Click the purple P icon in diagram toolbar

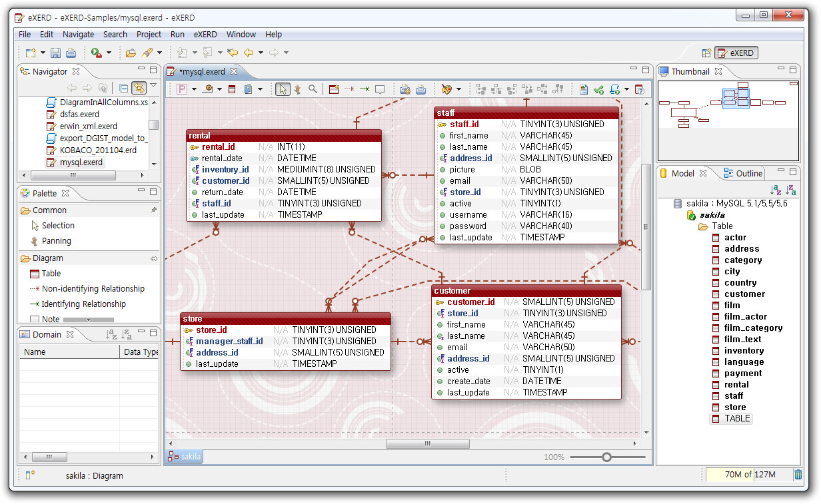tap(182, 89)
